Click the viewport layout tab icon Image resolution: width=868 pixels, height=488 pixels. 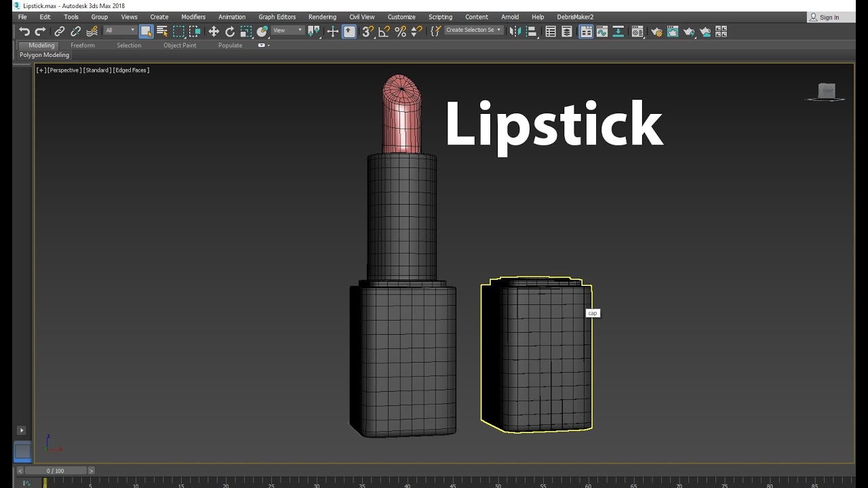point(22,451)
